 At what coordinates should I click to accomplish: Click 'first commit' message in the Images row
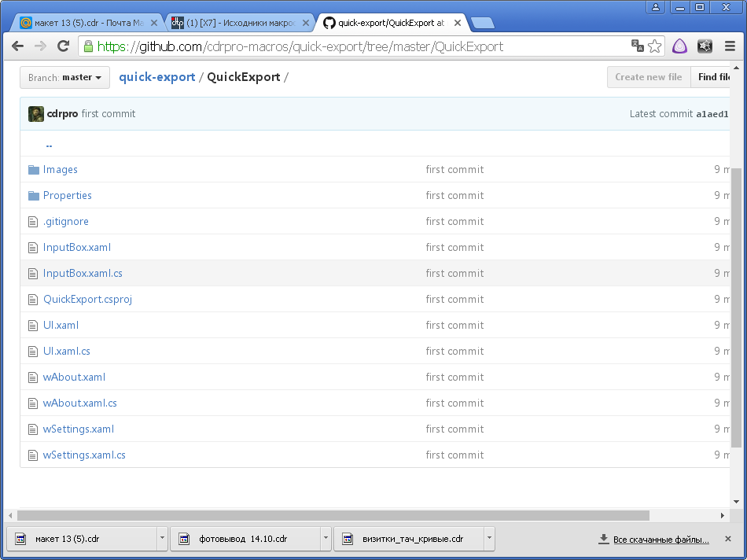pos(454,170)
